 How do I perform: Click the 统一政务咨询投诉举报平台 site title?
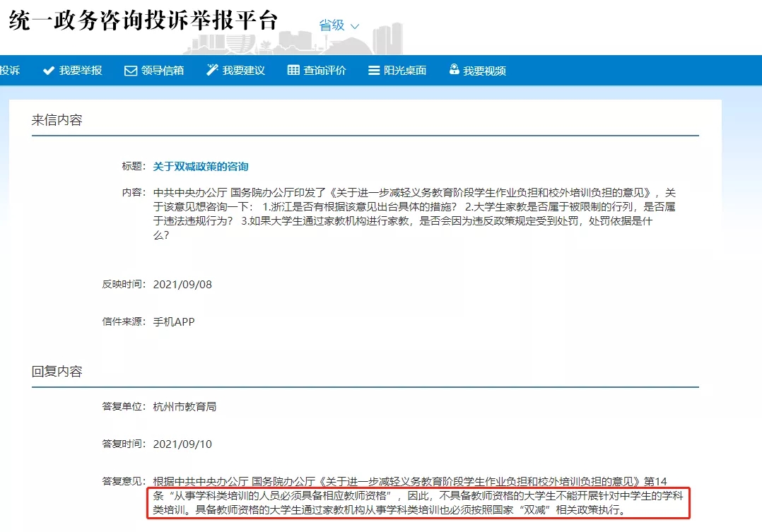coord(143,20)
